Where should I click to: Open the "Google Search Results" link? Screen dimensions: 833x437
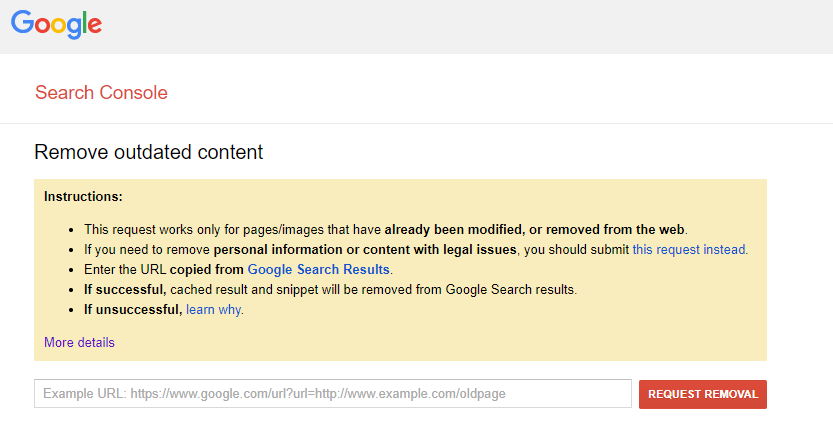point(319,269)
